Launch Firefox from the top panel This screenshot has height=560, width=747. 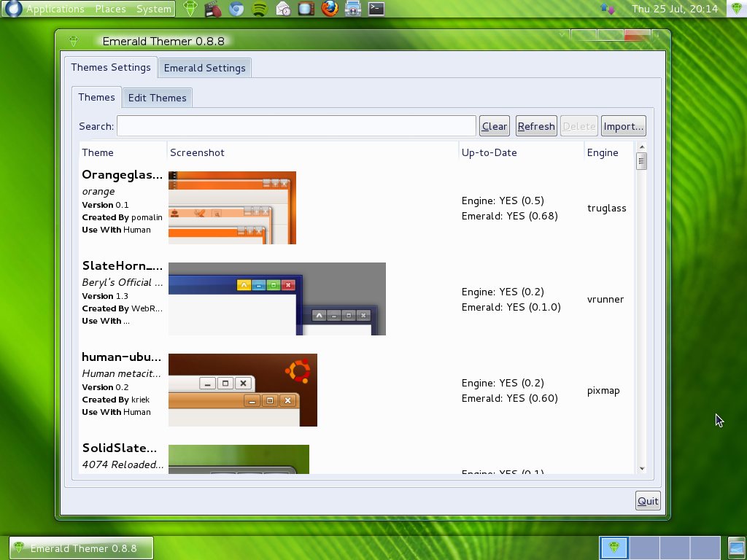tap(329, 9)
